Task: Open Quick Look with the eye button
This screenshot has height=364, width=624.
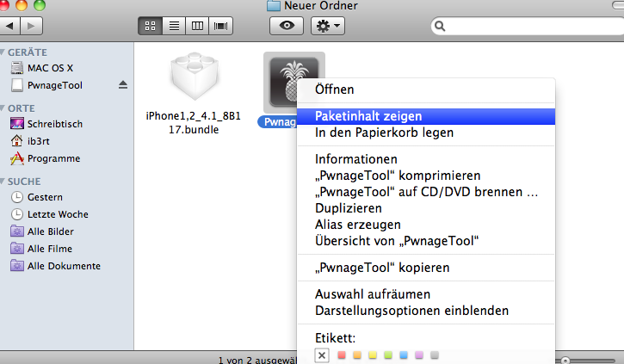Action: click(x=287, y=27)
